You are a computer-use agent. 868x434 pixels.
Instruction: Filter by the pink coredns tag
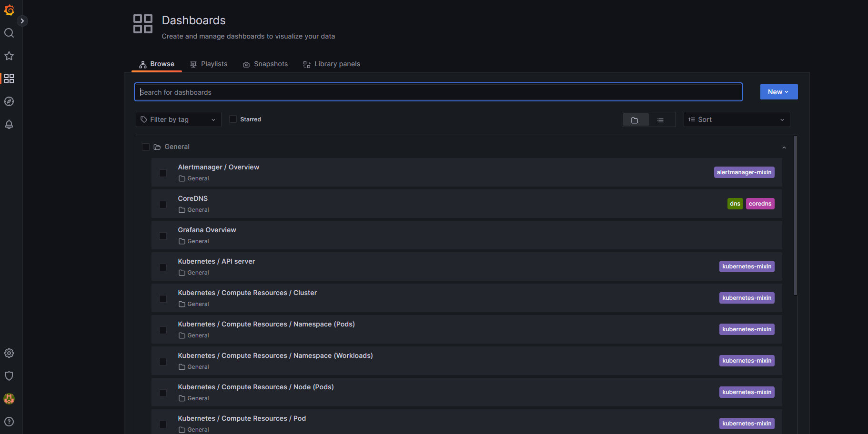760,204
